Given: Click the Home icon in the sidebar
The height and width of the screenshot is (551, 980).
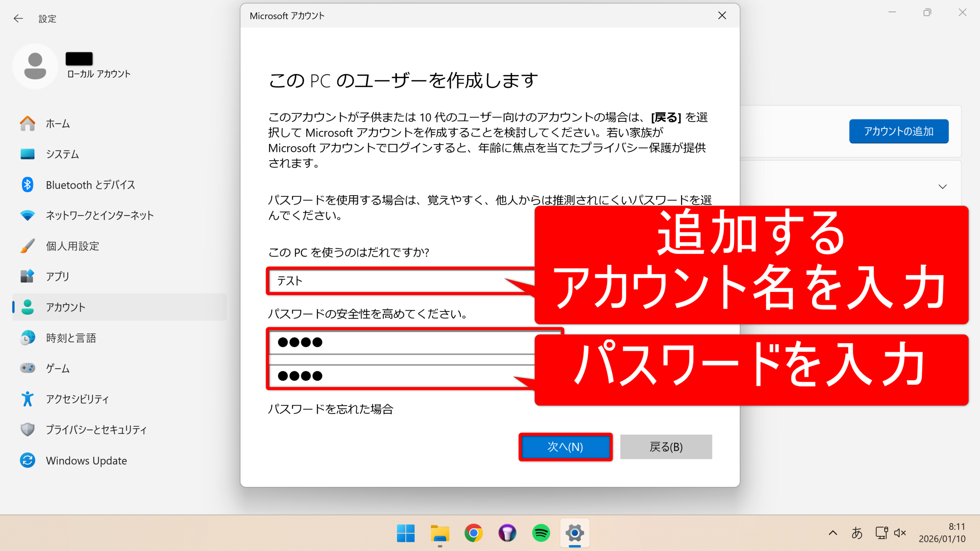Looking at the screenshot, I should point(28,124).
